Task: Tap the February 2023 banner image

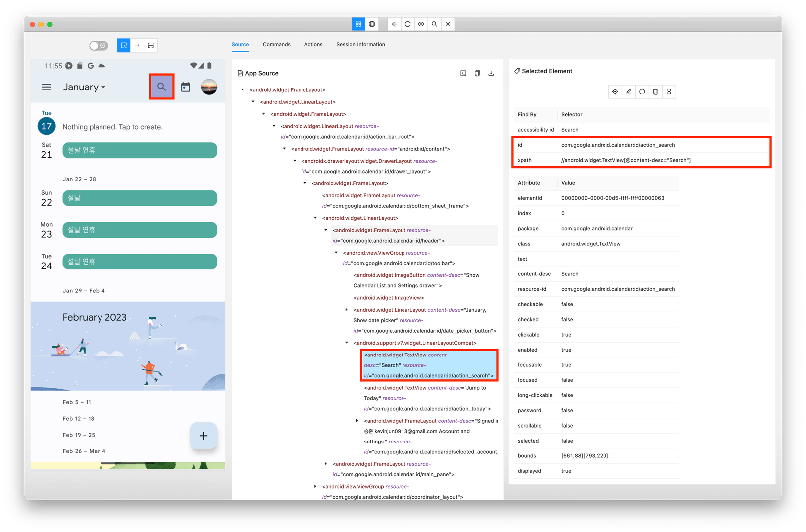Action: point(128,346)
